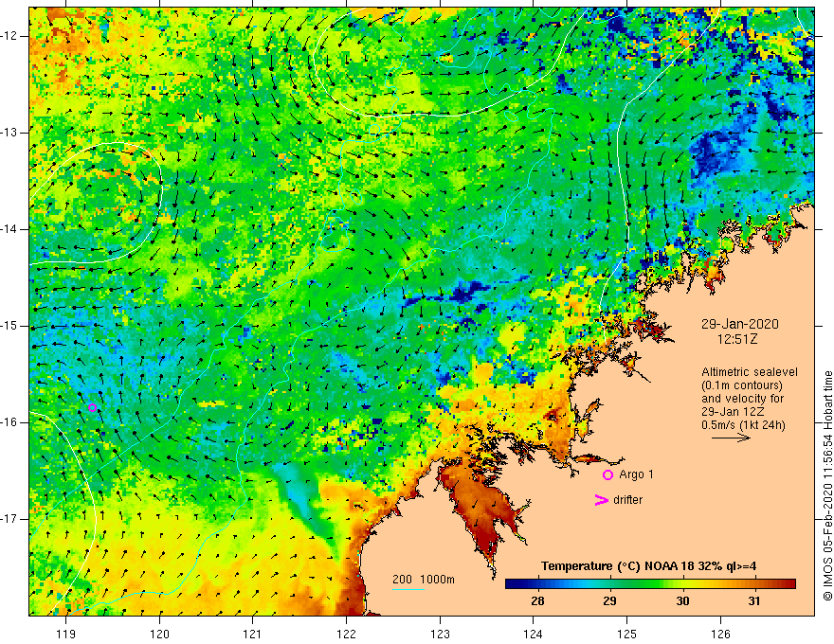This screenshot has height=644, width=834.
Task: Click the color bar label 29
Action: [x=610, y=601]
